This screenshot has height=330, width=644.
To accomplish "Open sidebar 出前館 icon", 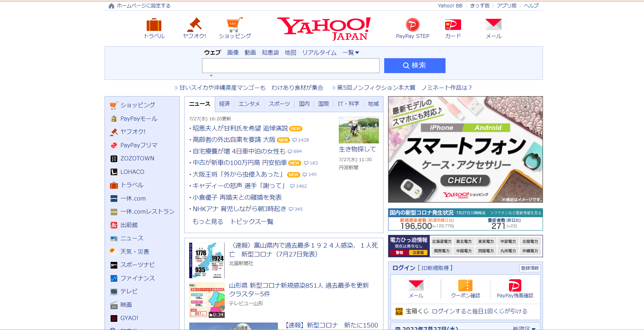I will click(114, 225).
